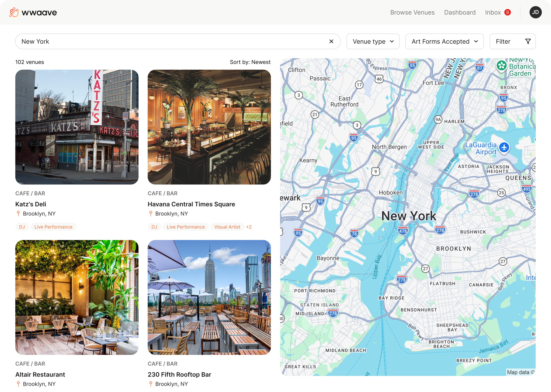Open the Art Forms Accepted dropdown

coord(444,42)
